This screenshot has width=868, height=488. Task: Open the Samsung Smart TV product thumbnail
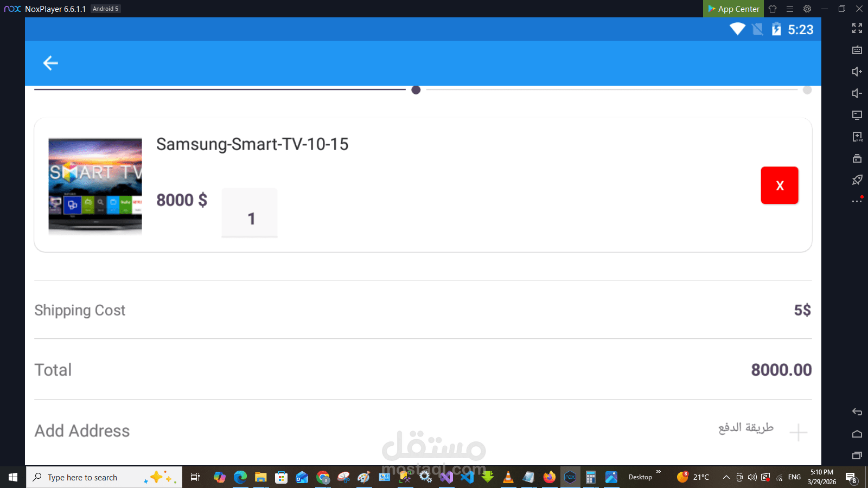(95, 185)
